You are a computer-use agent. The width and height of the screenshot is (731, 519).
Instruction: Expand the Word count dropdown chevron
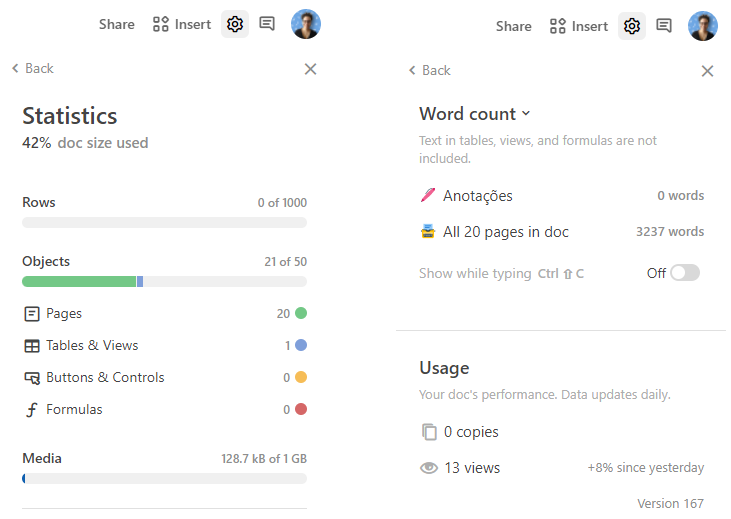(527, 114)
